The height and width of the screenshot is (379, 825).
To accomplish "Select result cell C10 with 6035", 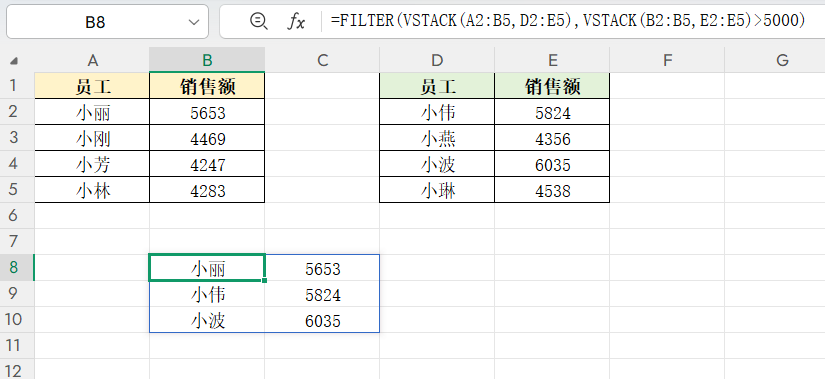I will pyautogui.click(x=322, y=320).
